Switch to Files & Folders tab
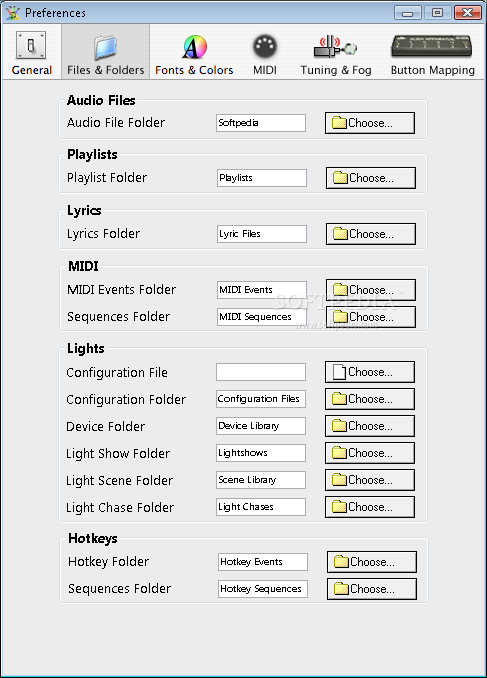Viewport: 487px width, 678px height. coord(106,52)
